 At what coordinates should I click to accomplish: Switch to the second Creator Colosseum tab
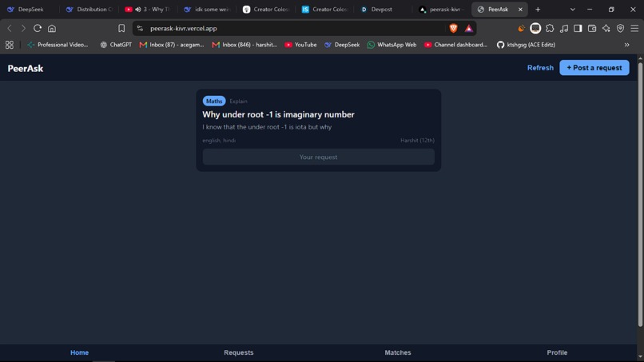325,9
